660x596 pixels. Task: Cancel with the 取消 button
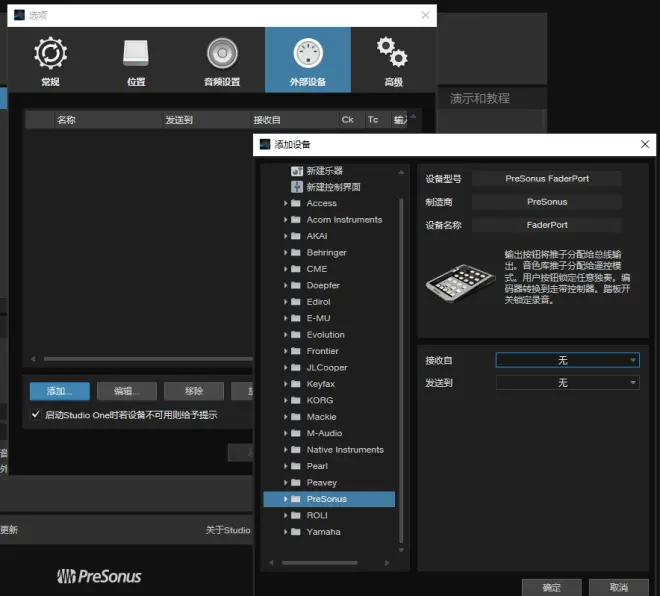coord(619,587)
